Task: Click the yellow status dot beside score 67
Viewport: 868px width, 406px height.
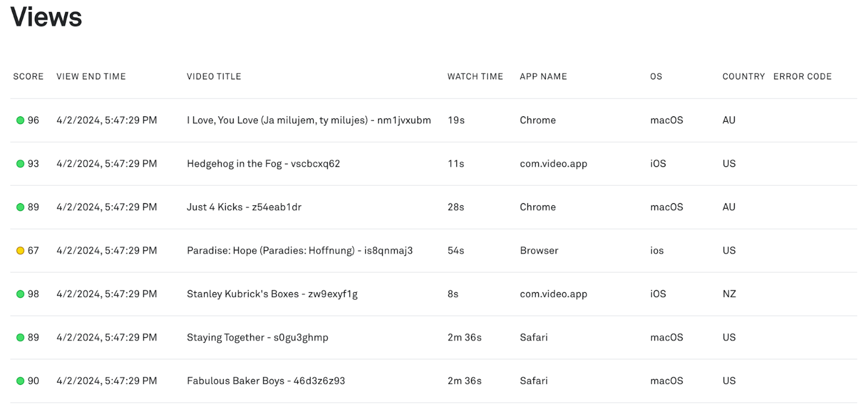Action: pos(20,251)
